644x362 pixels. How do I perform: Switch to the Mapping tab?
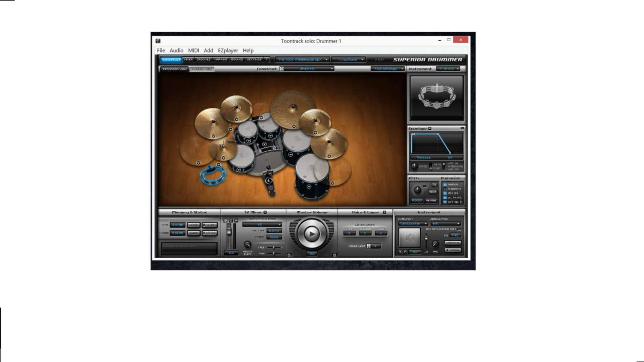point(221,60)
